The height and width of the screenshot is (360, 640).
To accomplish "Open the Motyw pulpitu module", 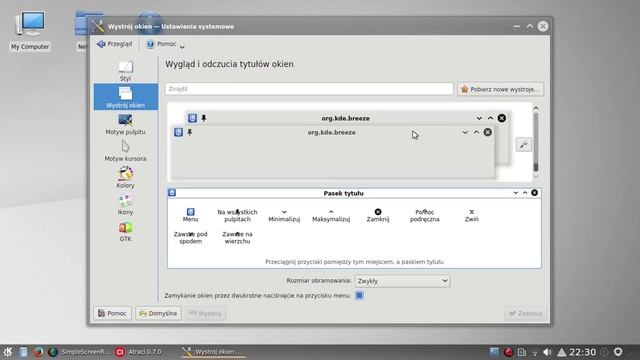I will (125, 124).
